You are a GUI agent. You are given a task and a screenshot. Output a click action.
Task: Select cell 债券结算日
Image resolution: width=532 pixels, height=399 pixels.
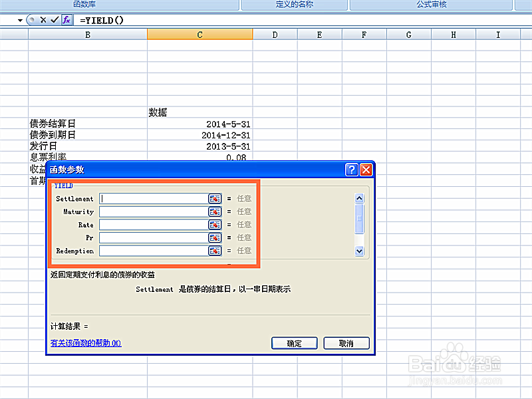tap(88, 124)
